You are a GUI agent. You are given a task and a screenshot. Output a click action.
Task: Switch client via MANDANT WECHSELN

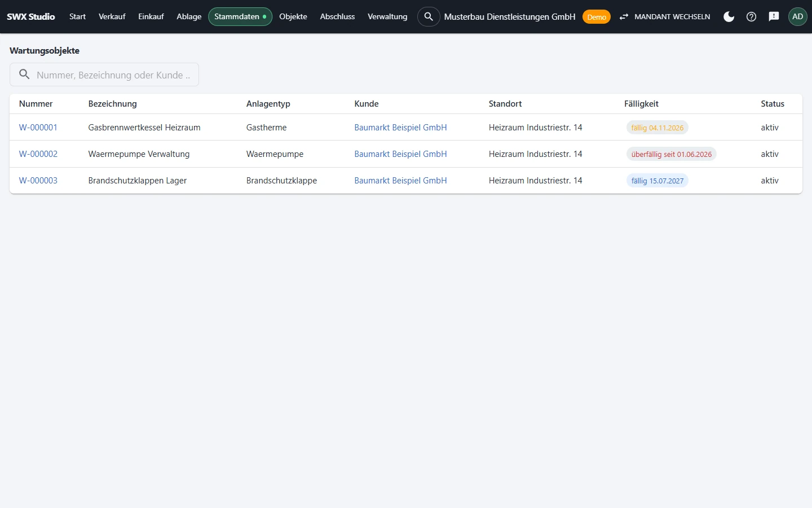pos(665,17)
